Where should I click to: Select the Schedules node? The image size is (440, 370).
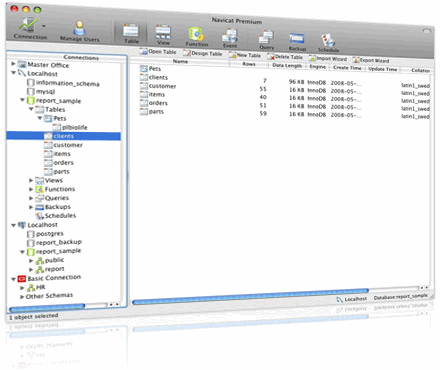56,216
